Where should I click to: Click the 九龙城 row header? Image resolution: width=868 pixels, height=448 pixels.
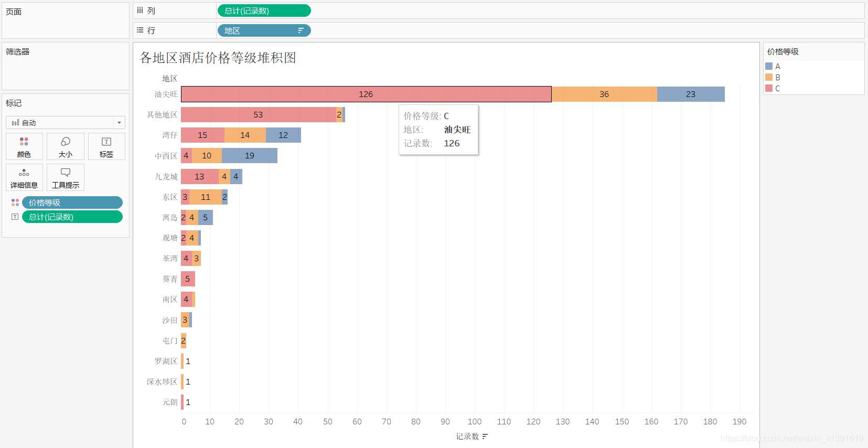click(166, 177)
